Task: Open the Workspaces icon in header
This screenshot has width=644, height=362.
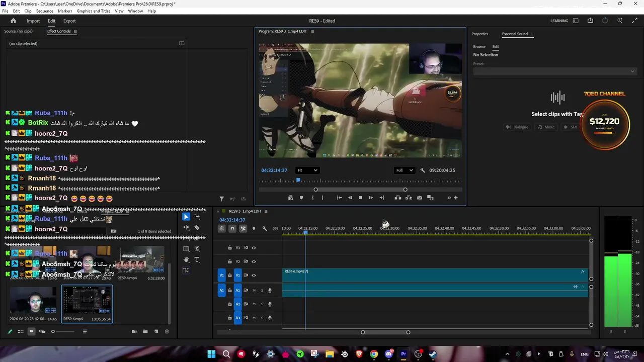Action: point(576,21)
